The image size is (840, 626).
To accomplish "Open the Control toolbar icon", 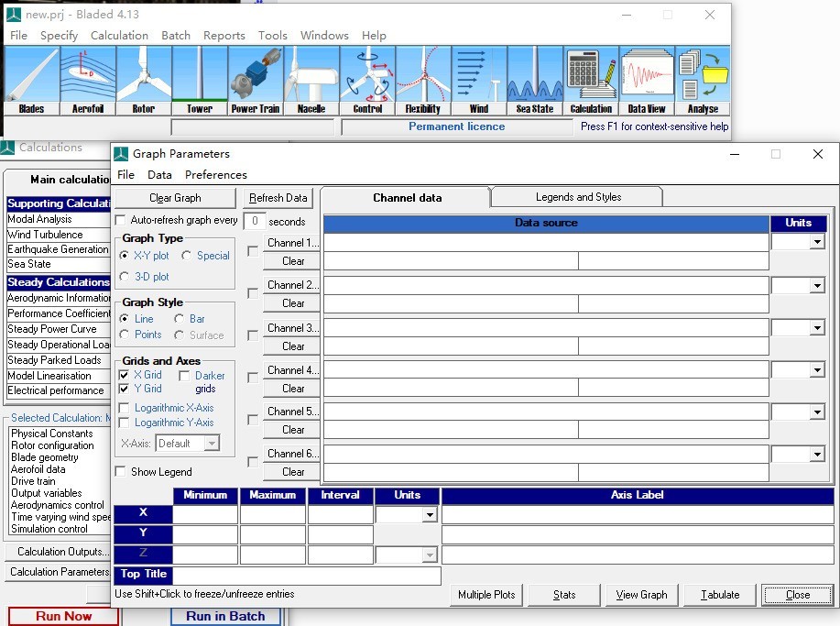I will click(367, 81).
